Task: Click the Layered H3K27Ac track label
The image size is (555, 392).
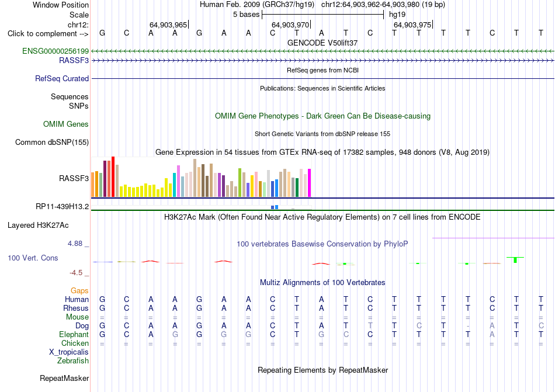Action: pos(38,226)
